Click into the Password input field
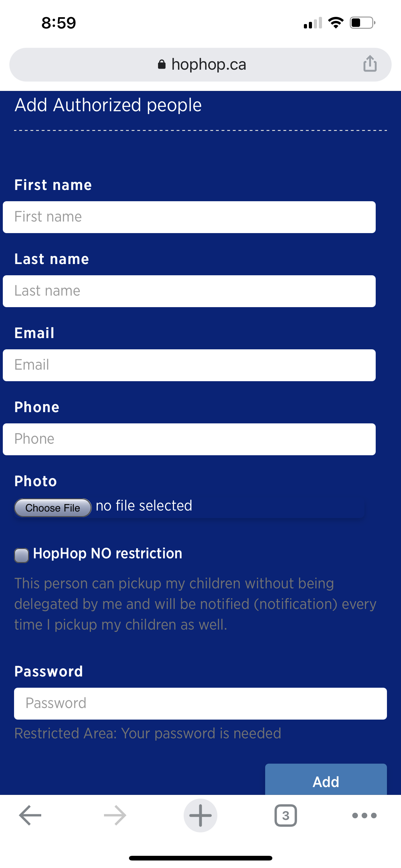Viewport: 401px width, 868px height. tap(200, 704)
